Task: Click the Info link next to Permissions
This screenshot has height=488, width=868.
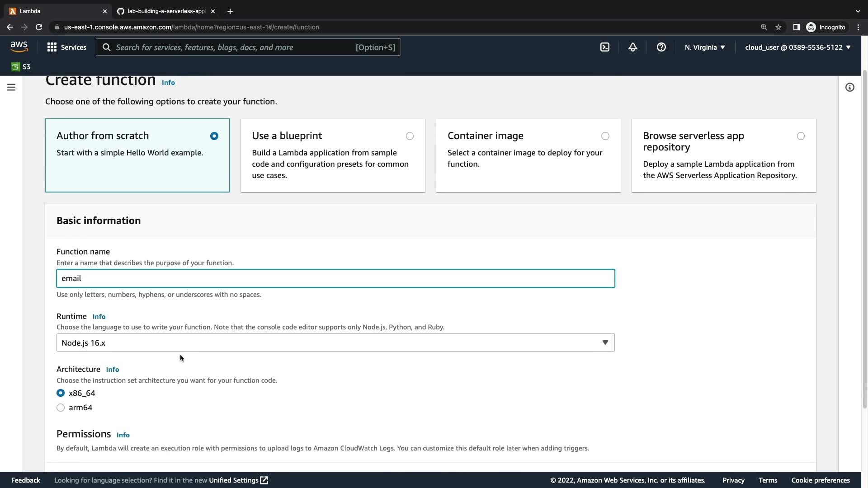Action: (123, 435)
